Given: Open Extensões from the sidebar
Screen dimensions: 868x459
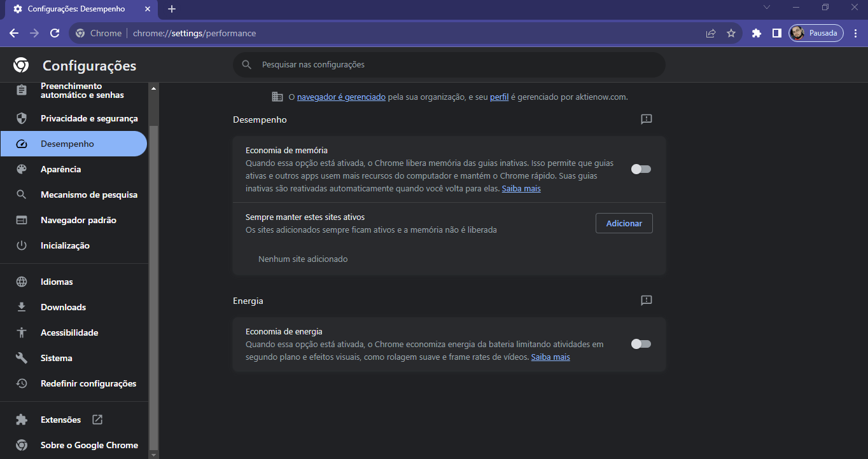Looking at the screenshot, I should click(61, 420).
